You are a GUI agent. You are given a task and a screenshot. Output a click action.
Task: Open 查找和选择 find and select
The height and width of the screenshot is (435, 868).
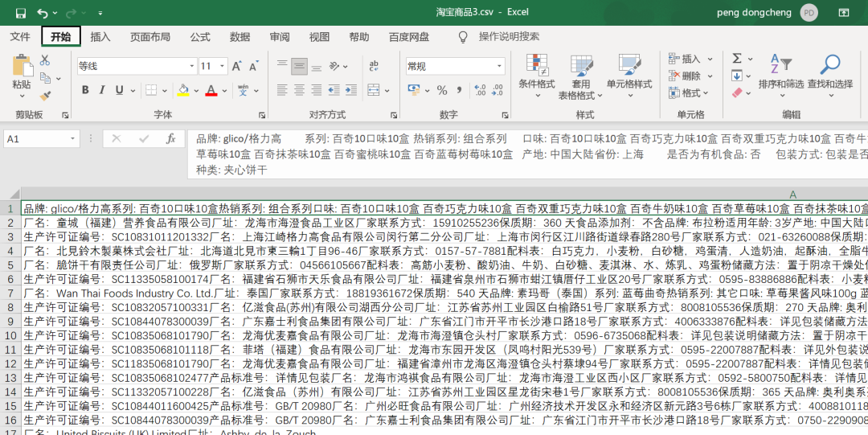[829, 76]
